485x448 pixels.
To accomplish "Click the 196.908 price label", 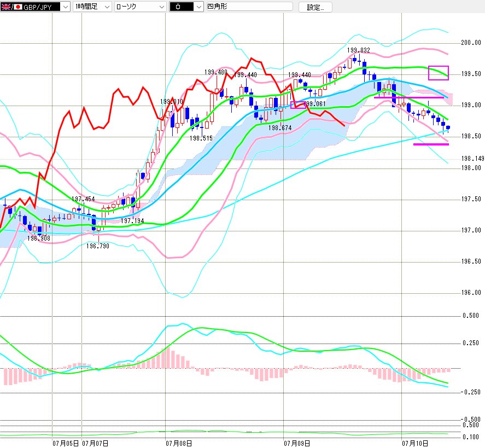I will click(39, 238).
